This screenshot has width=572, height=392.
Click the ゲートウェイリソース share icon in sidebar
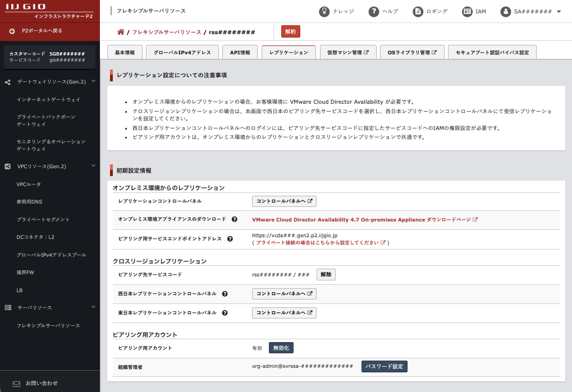coord(8,82)
